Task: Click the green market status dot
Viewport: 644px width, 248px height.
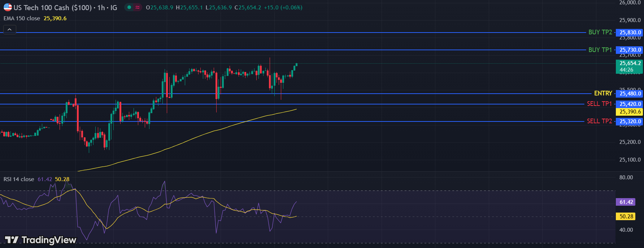Action: 129,7
